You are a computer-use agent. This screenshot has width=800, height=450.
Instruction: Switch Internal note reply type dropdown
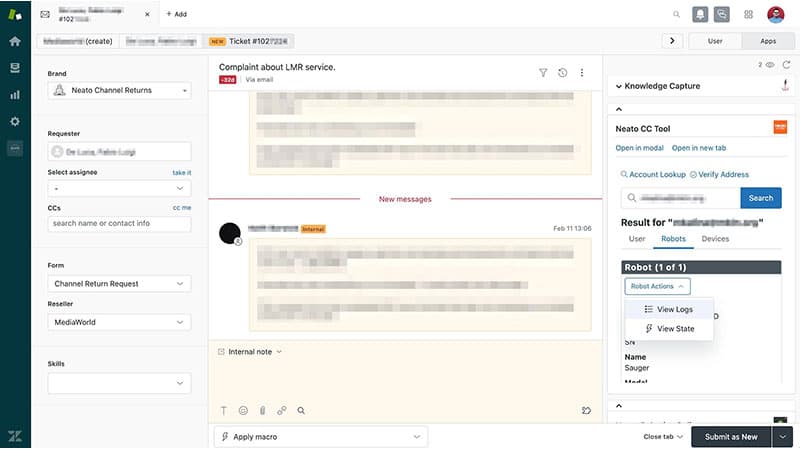(x=250, y=352)
